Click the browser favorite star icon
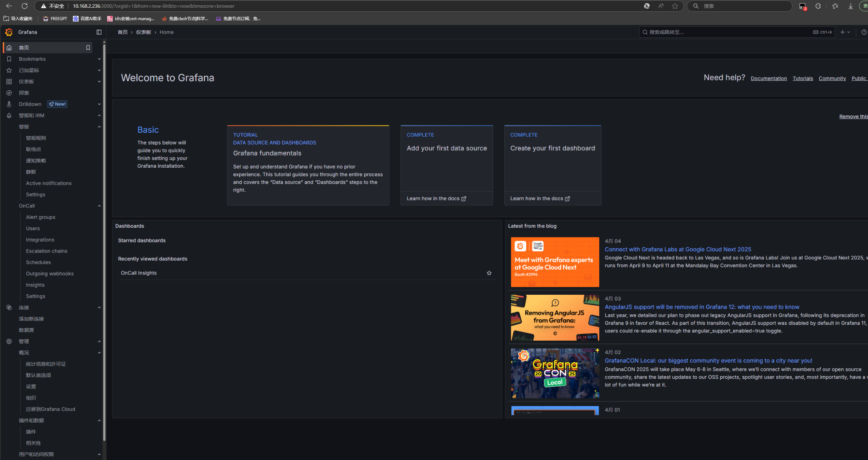868x460 pixels. [x=675, y=6]
